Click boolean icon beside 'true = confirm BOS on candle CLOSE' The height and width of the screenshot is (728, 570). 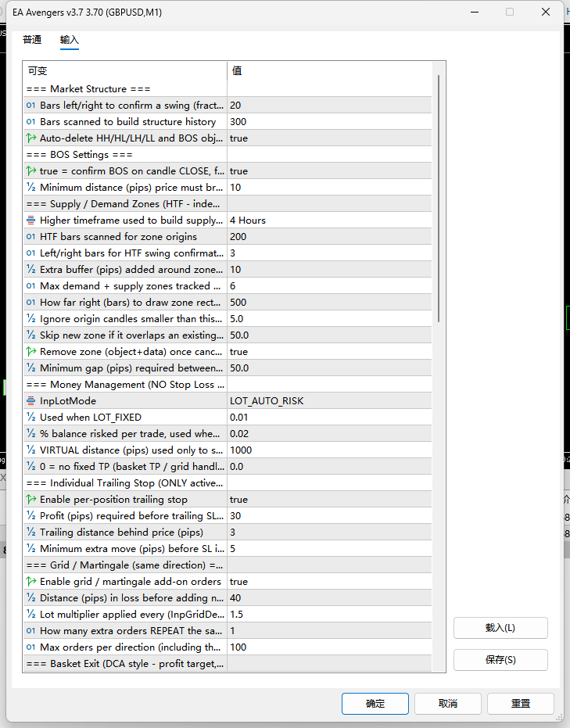coord(30,171)
